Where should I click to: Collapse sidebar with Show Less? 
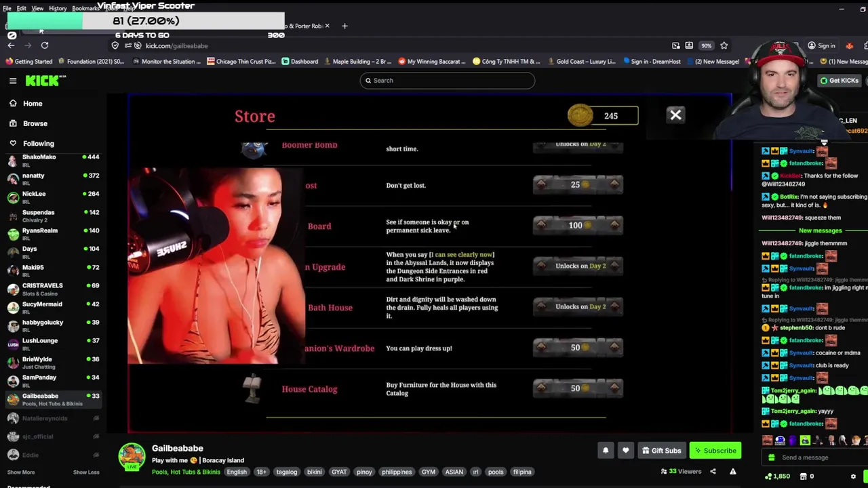[86, 472]
